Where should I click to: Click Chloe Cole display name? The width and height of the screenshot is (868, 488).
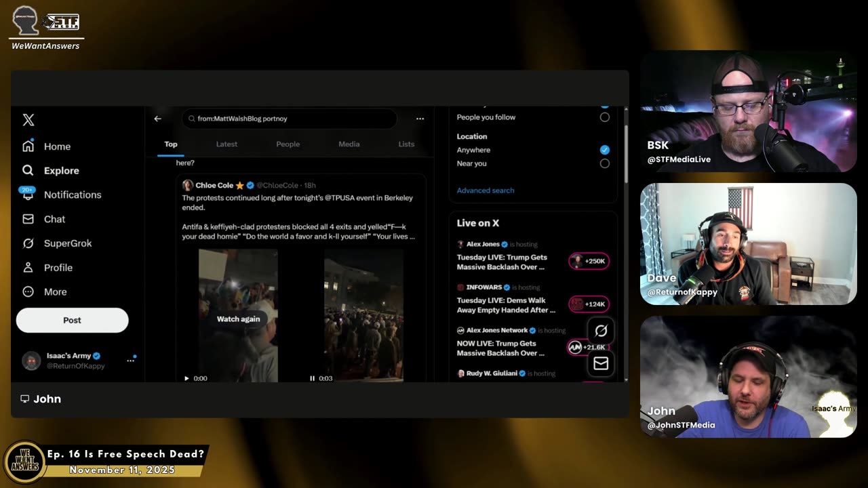point(214,185)
